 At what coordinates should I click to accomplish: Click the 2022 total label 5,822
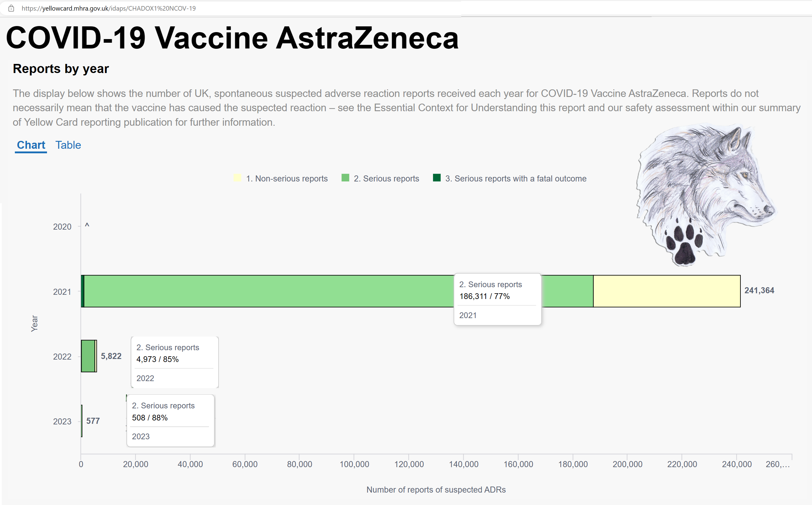click(x=111, y=356)
